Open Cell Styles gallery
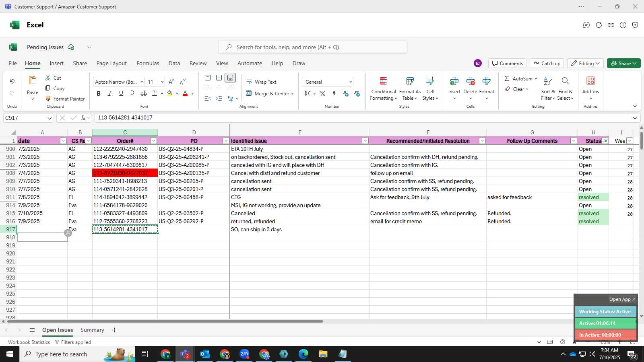The width and height of the screenshot is (644, 362). point(430,88)
